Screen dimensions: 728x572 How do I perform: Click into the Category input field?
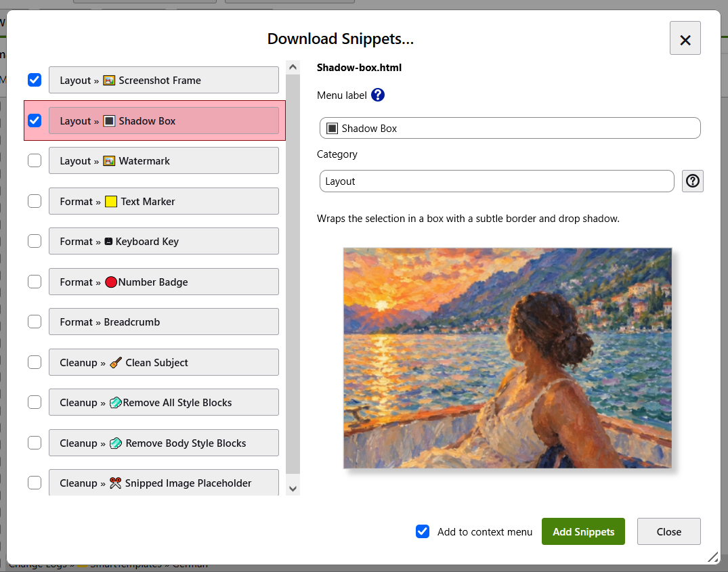point(497,181)
